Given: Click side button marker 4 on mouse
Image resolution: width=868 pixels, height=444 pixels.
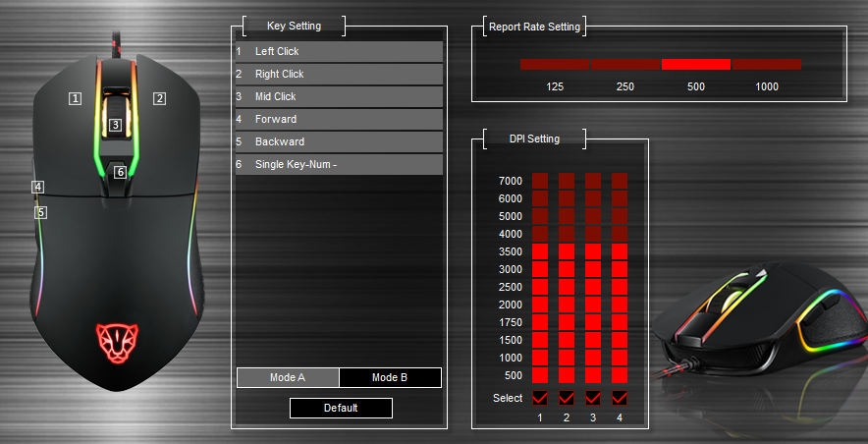Looking at the screenshot, I should tap(37, 187).
